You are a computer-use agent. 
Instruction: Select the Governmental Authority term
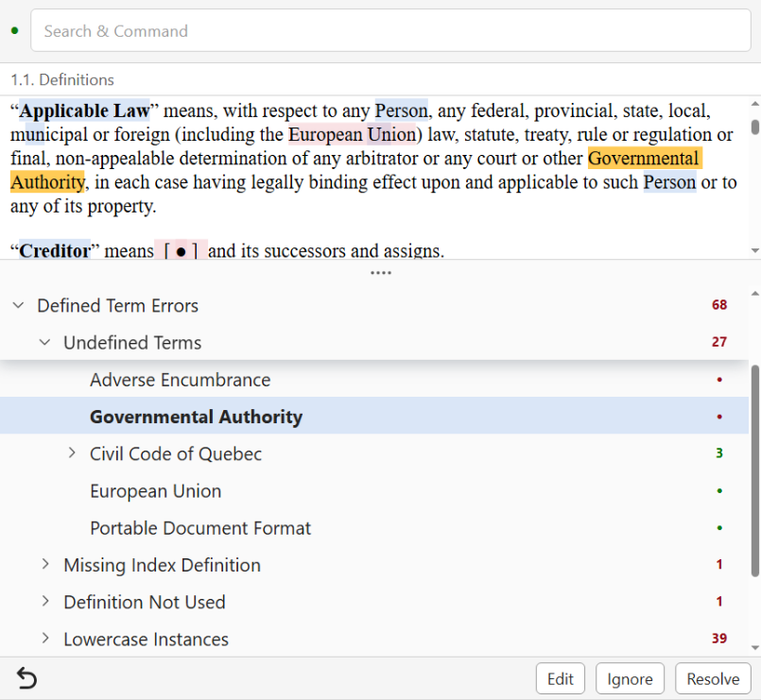coord(374,416)
